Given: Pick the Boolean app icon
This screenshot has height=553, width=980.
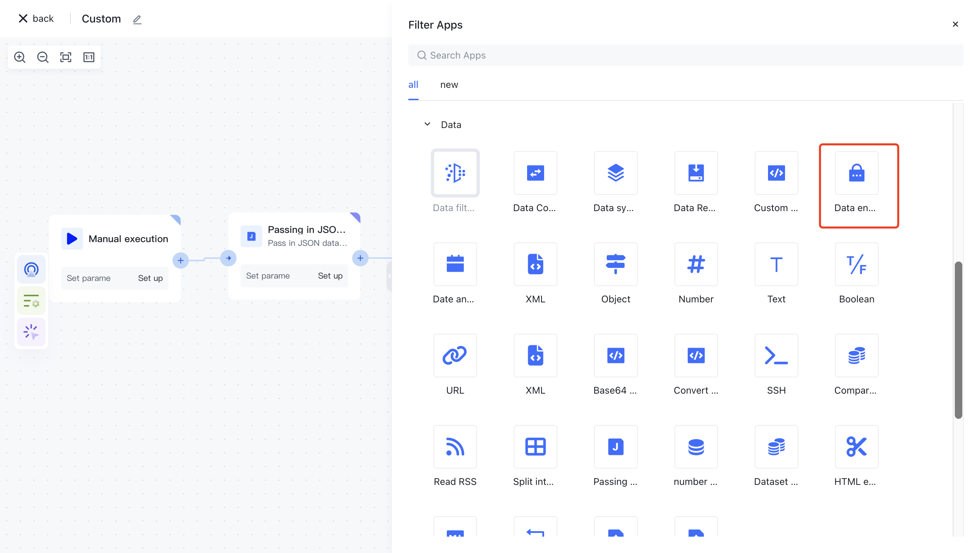Looking at the screenshot, I should [x=856, y=265].
